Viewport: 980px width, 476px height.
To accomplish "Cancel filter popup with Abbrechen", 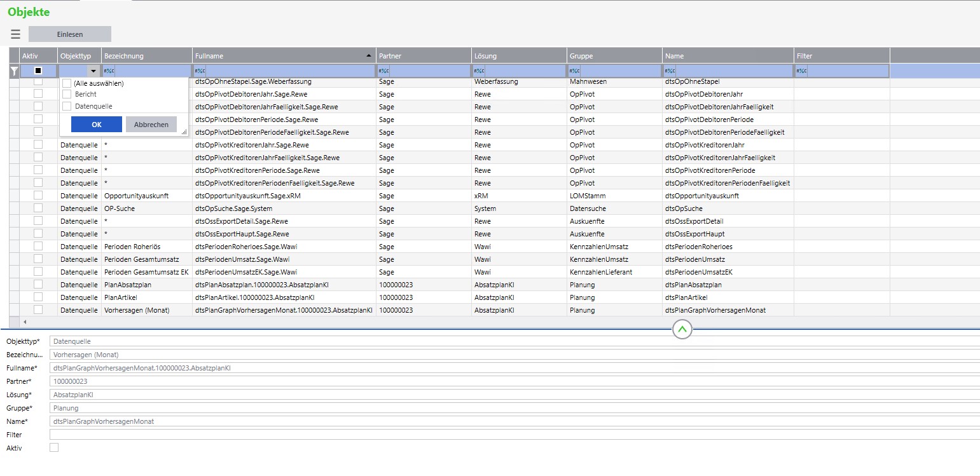I will (151, 125).
